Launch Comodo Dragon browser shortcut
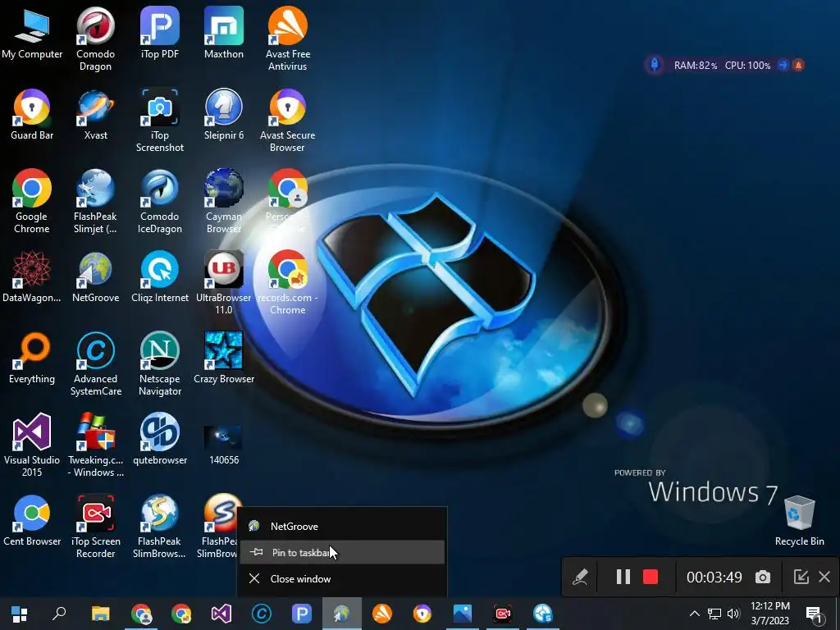The width and height of the screenshot is (840, 630). point(95,39)
